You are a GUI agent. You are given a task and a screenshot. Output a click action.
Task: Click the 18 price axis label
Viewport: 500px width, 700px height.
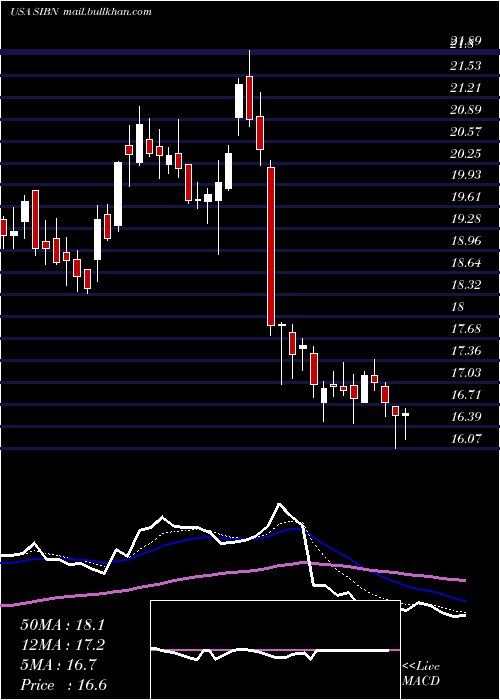tap(458, 307)
